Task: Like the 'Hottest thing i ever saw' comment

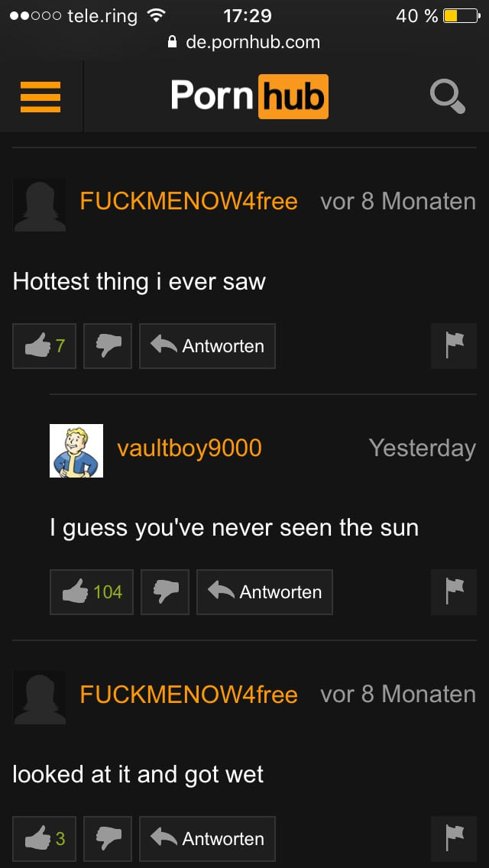Action: tap(44, 346)
